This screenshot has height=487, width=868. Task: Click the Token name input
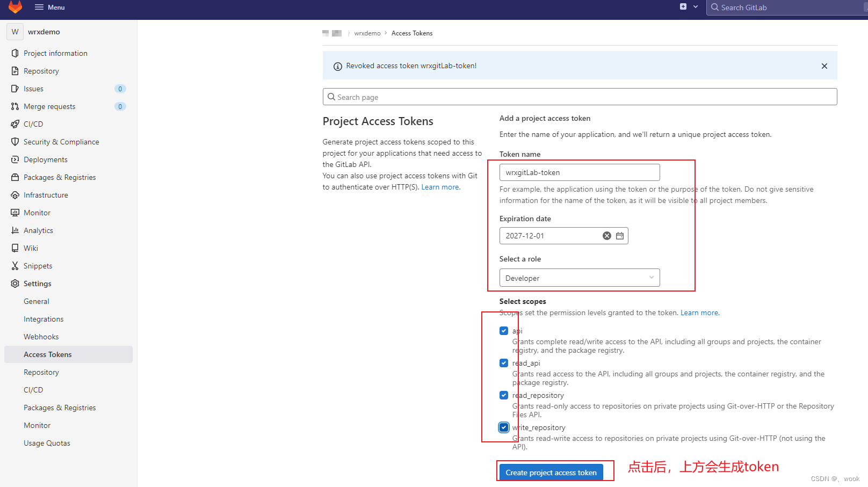tap(580, 172)
